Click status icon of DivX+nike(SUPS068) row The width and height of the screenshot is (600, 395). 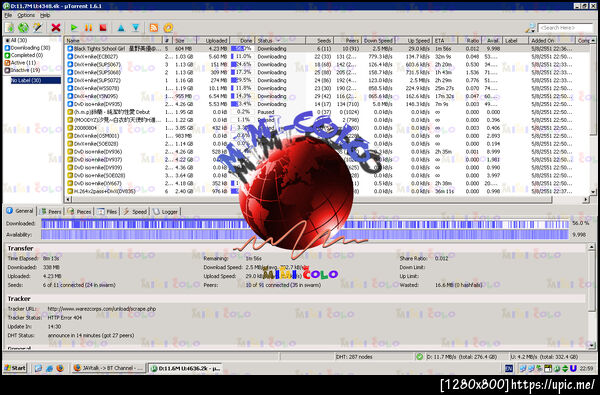70,72
